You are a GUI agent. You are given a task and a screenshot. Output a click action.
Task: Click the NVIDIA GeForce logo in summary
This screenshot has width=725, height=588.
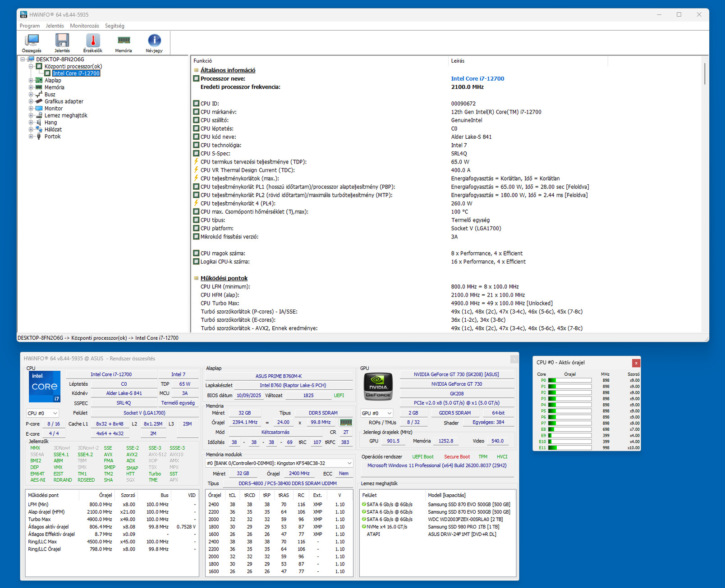(x=378, y=386)
